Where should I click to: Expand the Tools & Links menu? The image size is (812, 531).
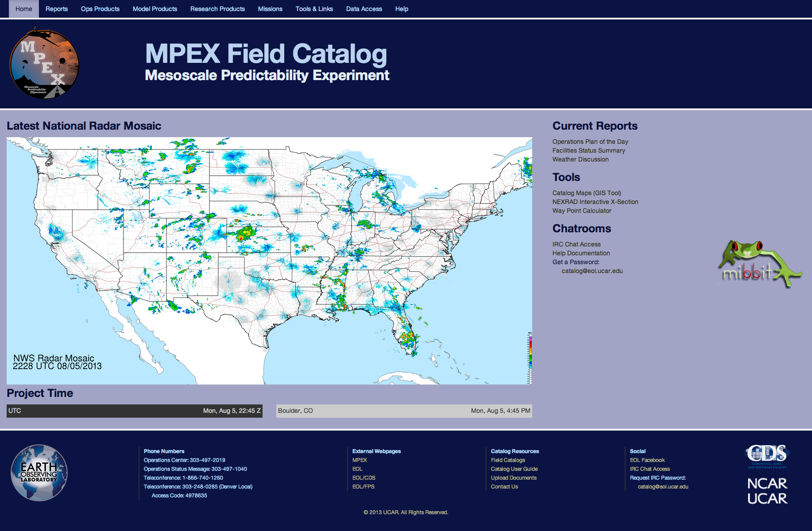(314, 9)
